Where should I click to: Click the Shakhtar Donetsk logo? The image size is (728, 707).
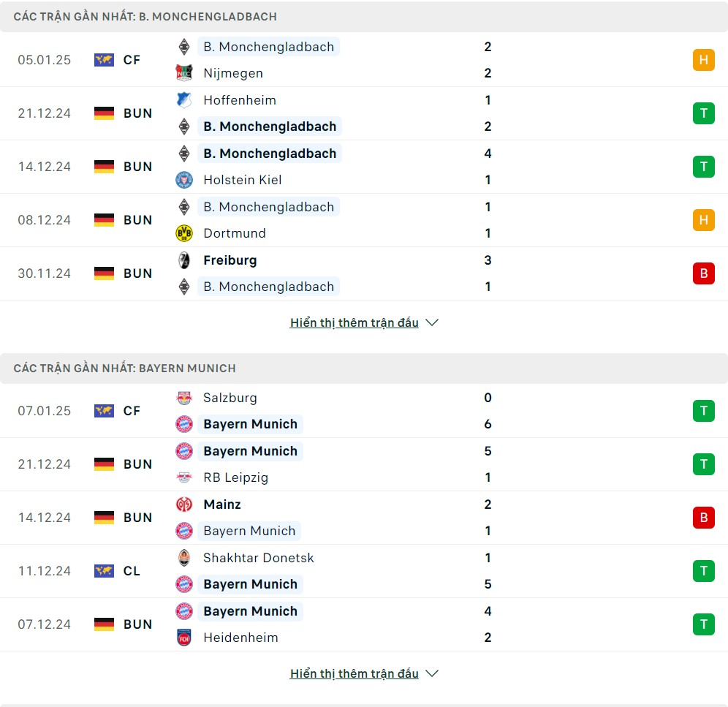click(184, 558)
